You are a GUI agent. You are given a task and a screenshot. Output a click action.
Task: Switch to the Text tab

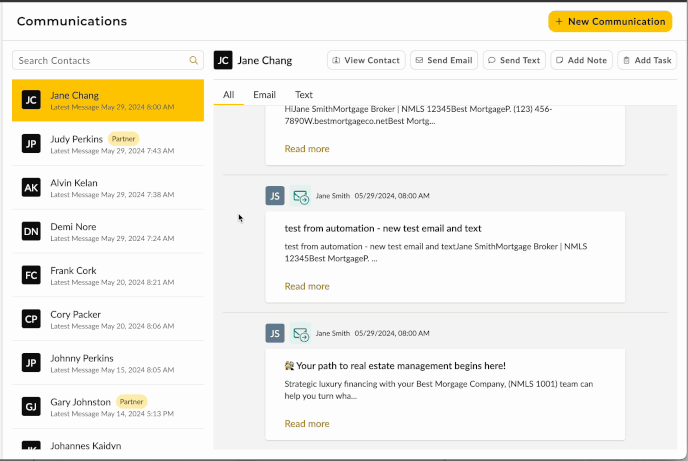click(x=304, y=95)
